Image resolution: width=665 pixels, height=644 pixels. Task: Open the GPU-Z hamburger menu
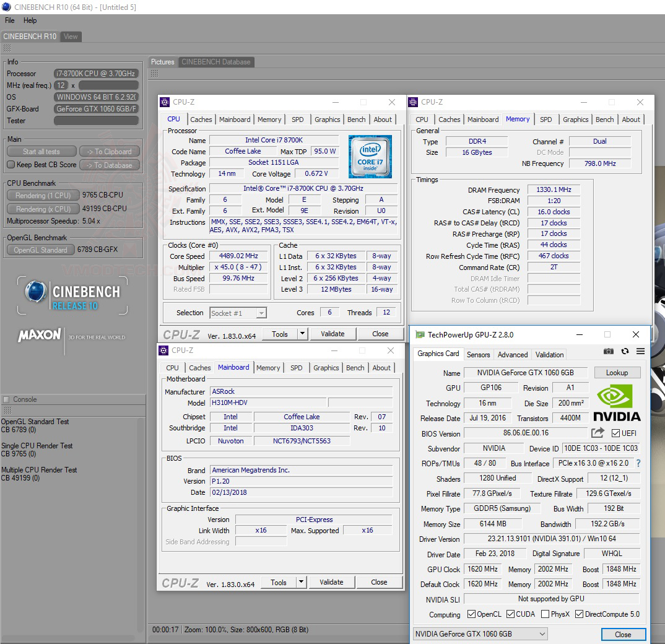point(640,351)
